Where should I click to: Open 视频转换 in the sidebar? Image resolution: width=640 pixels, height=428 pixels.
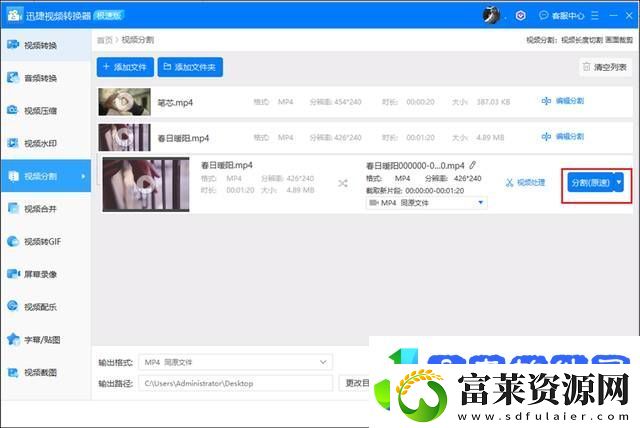pyautogui.click(x=45, y=45)
